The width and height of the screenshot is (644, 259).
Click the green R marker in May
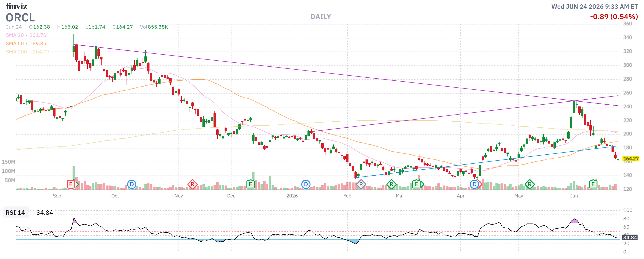(x=530, y=185)
